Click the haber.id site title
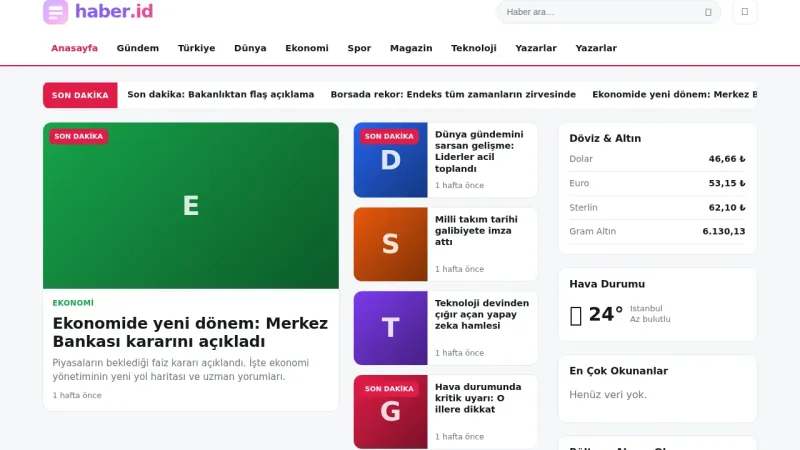Viewport: 800px width, 450px height. click(114, 11)
